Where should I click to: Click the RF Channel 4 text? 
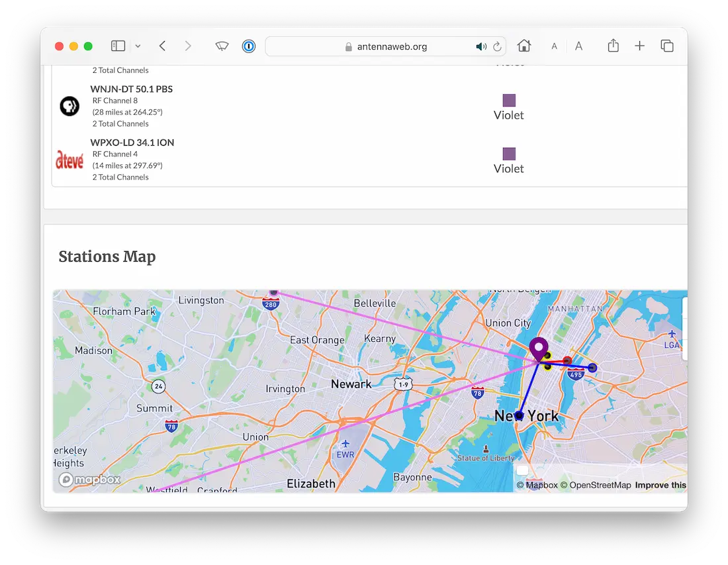(115, 154)
